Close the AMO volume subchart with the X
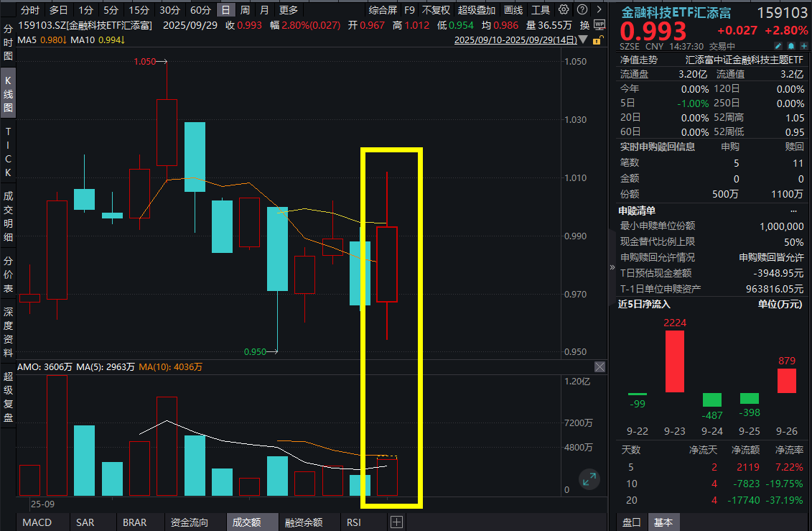Viewport: 812px width, 531px height. click(x=599, y=366)
